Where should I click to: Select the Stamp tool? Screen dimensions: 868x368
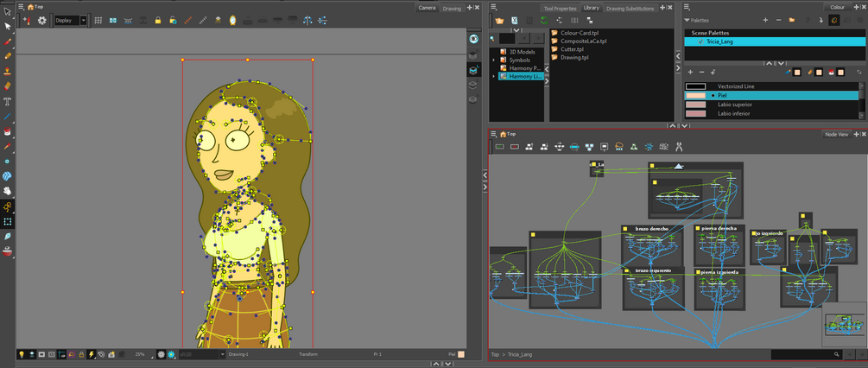point(8,72)
